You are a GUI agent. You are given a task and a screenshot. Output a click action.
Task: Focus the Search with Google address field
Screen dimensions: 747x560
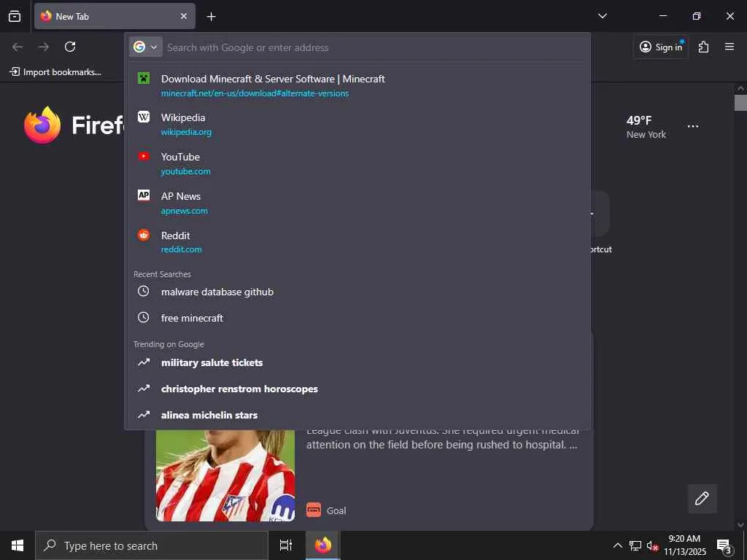374,47
